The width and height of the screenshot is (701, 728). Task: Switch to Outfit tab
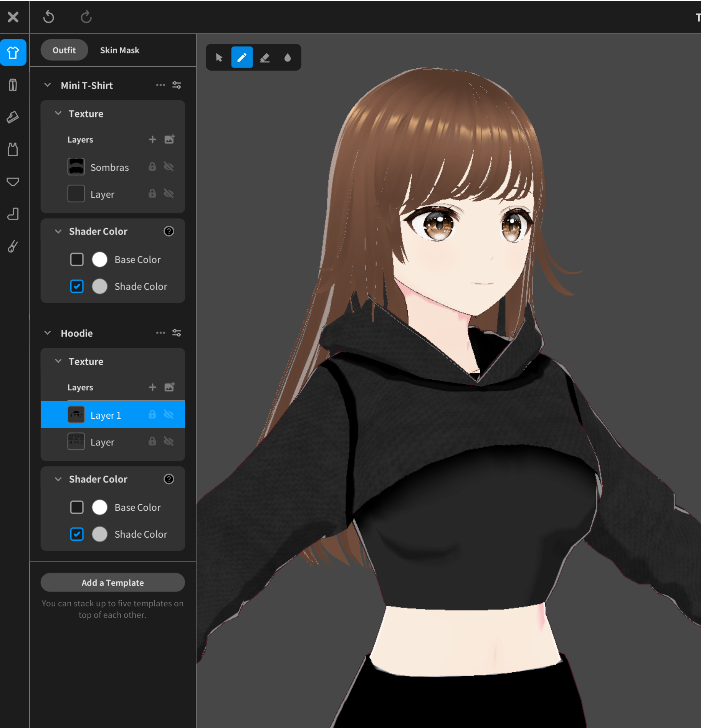(x=64, y=50)
